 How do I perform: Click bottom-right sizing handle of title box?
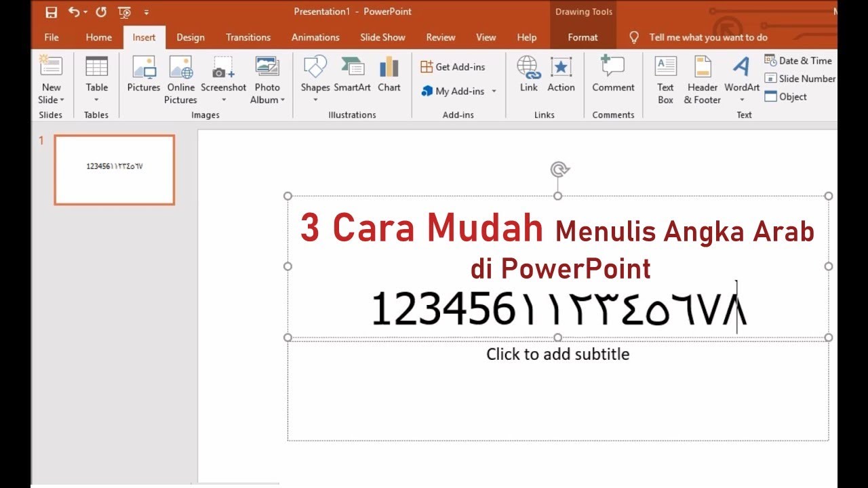pos(828,337)
